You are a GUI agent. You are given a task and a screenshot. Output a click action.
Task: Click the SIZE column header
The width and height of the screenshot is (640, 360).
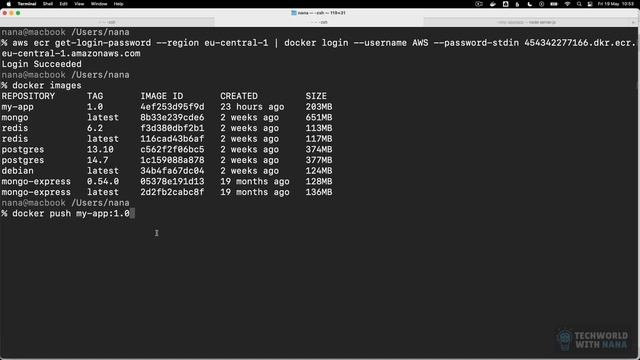coord(316,96)
